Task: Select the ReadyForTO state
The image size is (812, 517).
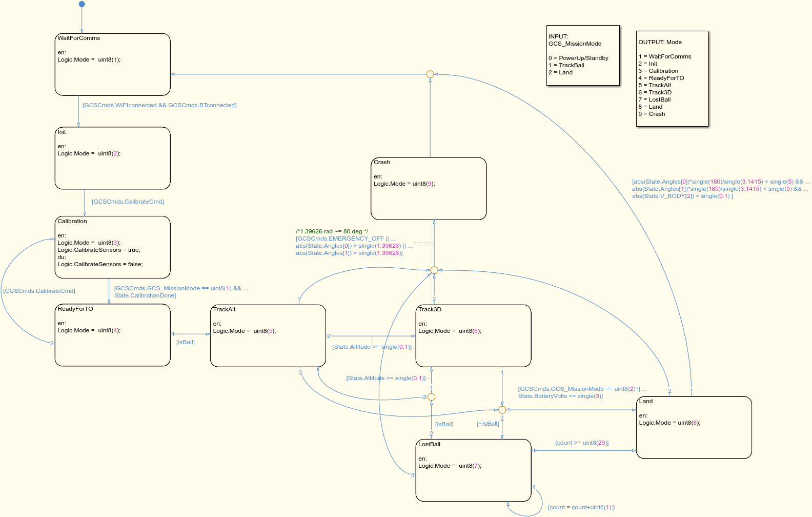Action: click(x=112, y=335)
